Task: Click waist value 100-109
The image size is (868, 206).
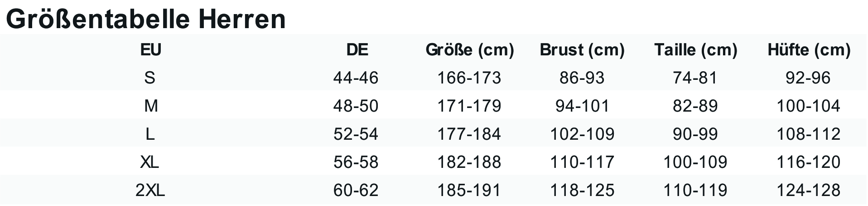Action: point(695,162)
